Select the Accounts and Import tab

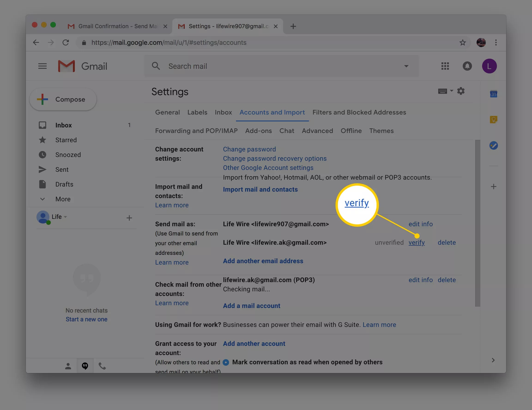(x=272, y=112)
